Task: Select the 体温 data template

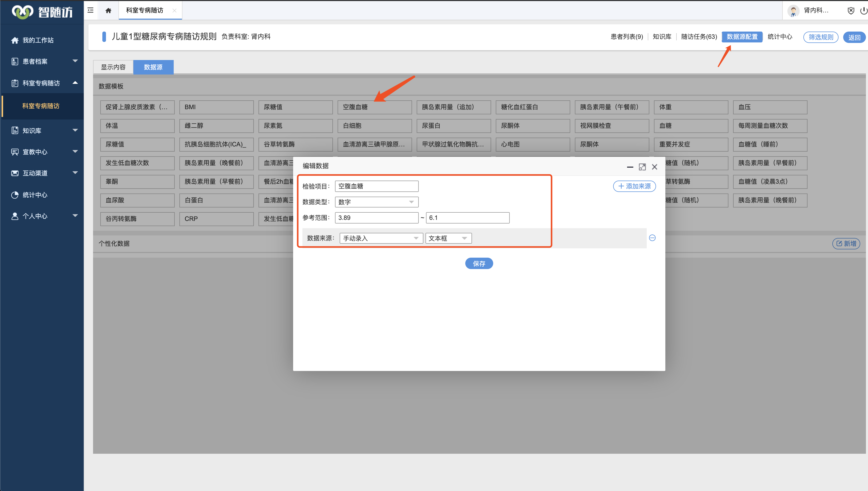Action: click(138, 125)
